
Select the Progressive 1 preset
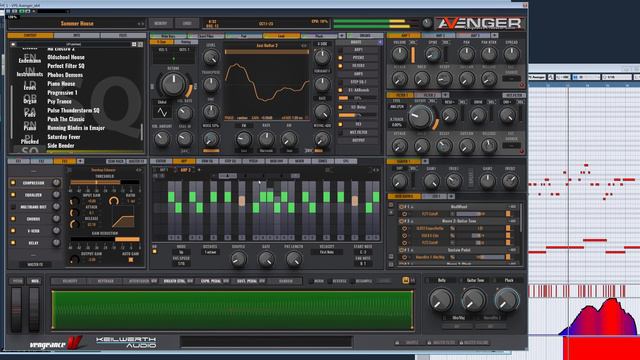point(62,93)
